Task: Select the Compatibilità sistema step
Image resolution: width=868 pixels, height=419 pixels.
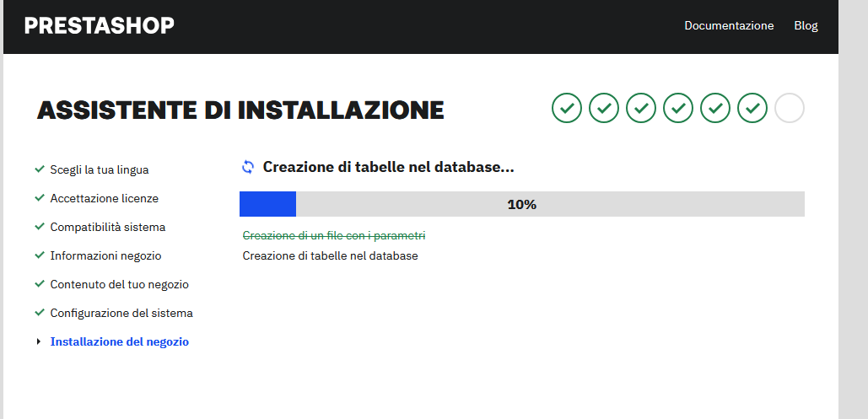Action: click(x=108, y=227)
